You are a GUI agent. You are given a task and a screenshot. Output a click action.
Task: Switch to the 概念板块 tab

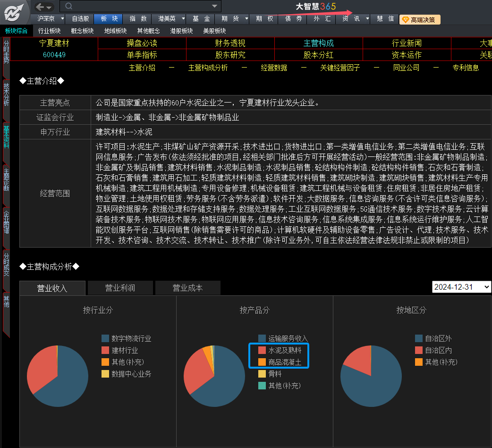coord(82,31)
